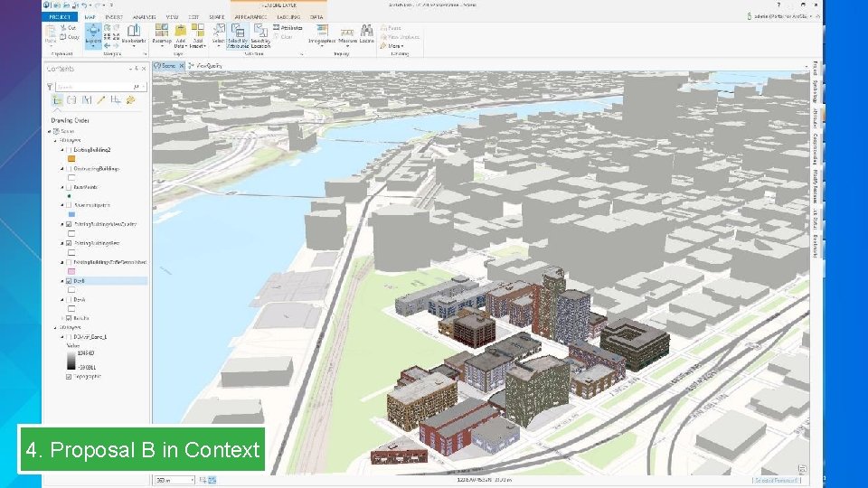Open the PROJECT tab

60,17
